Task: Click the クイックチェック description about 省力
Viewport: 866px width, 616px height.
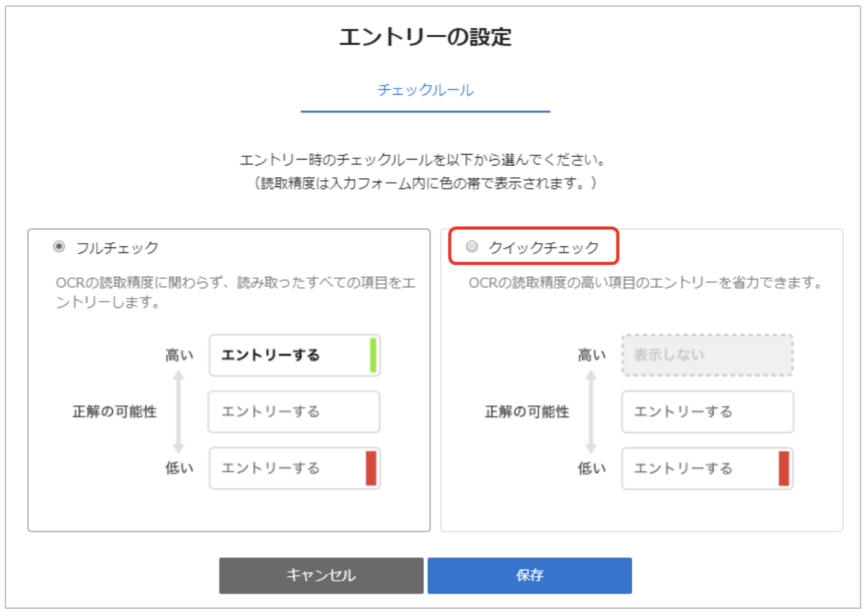Action: click(x=645, y=283)
